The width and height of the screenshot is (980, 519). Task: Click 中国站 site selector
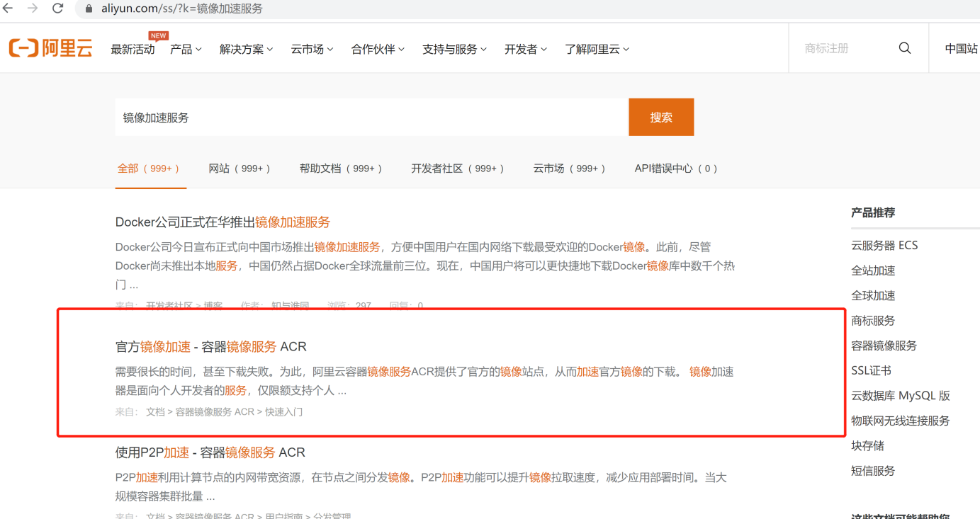coord(962,49)
